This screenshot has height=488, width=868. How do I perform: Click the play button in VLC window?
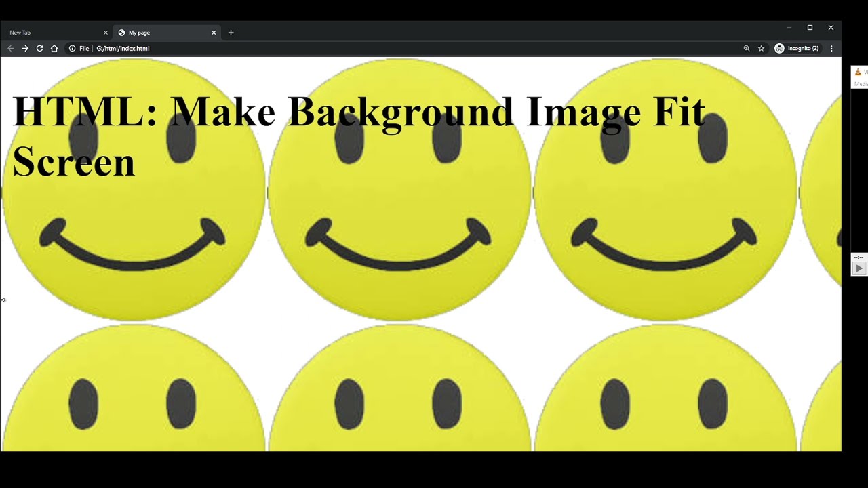point(859,268)
